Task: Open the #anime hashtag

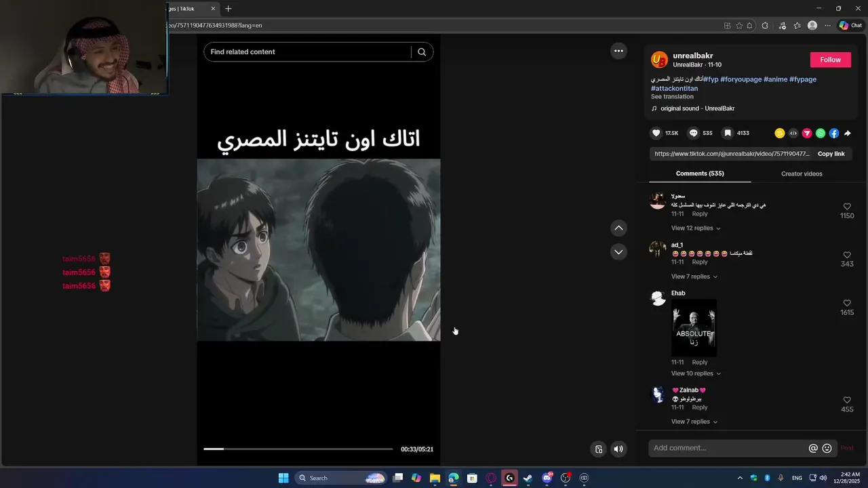Action: (x=775, y=79)
